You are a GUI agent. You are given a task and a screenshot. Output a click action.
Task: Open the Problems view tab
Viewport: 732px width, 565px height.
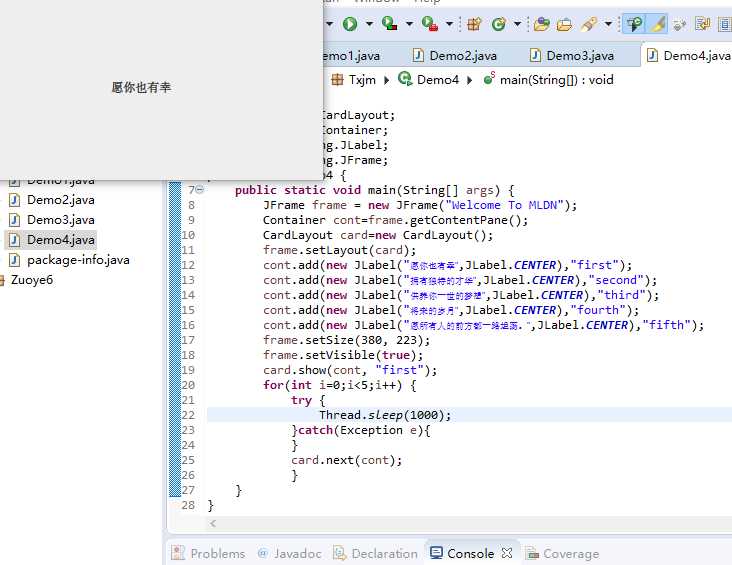(209, 553)
